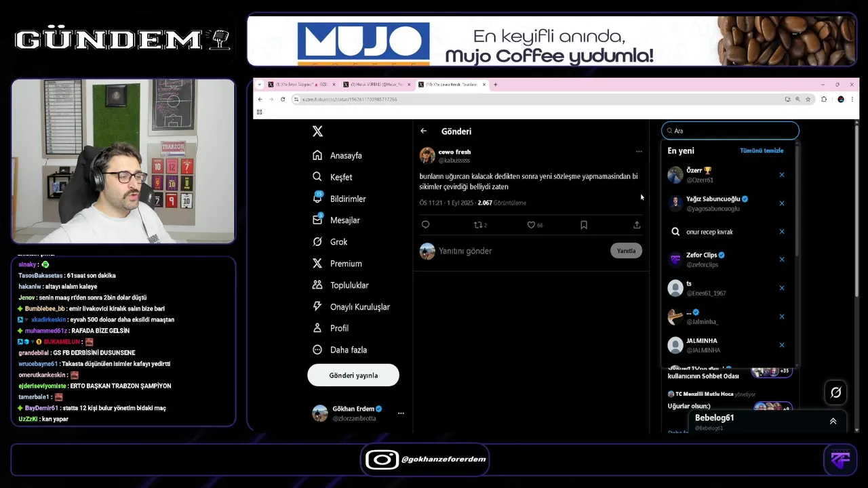Switch to the Haluk YÜREKLİ browser tab

[376, 85]
